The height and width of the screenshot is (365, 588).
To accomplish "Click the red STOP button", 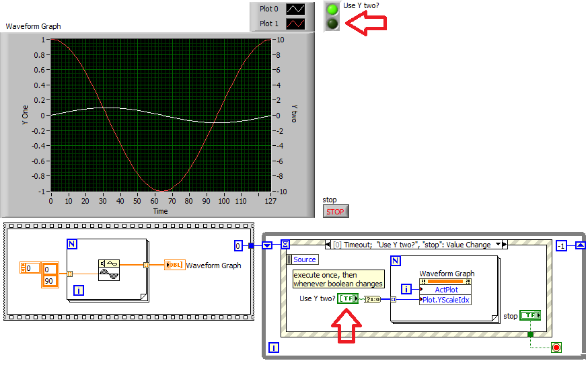I will point(336,212).
